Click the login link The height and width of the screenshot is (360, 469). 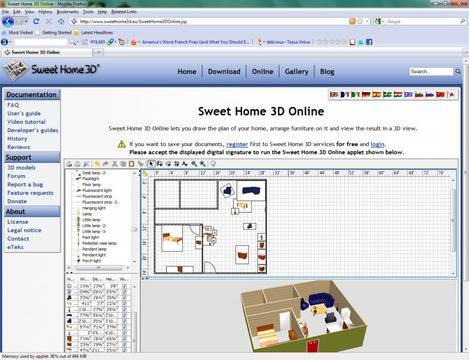pos(377,144)
